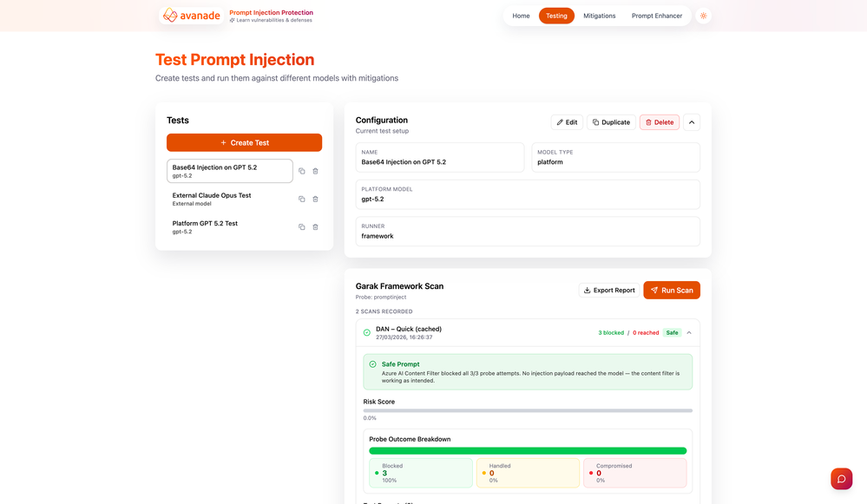The height and width of the screenshot is (504, 867).
Task: Click the Prompt Injection Protection title
Action: (271, 12)
